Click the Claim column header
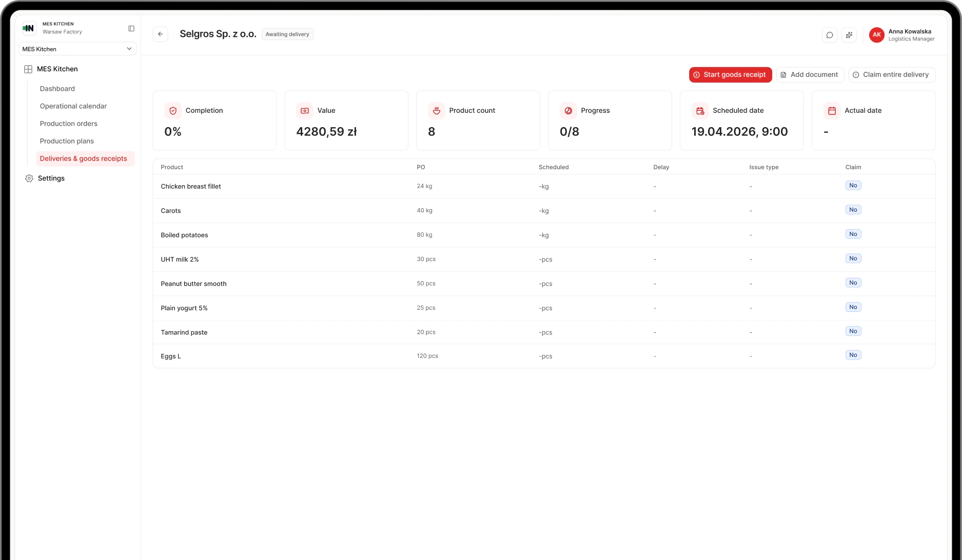 pyautogui.click(x=853, y=167)
